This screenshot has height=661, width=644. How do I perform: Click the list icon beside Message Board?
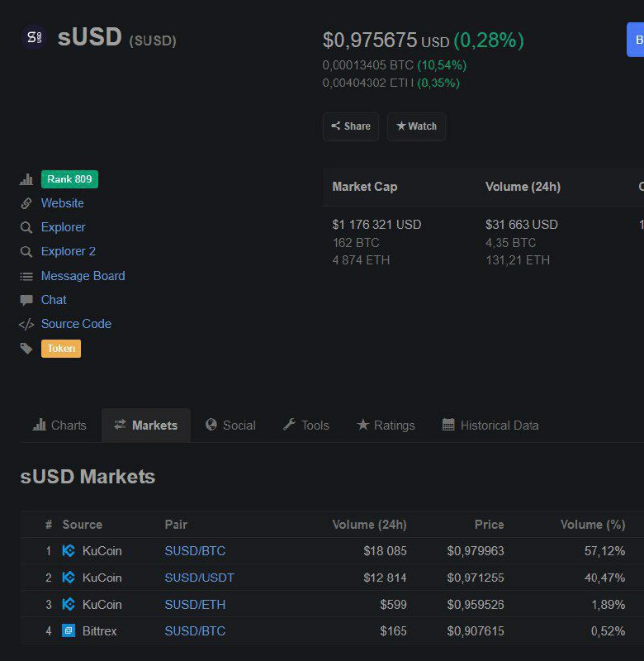[26, 276]
